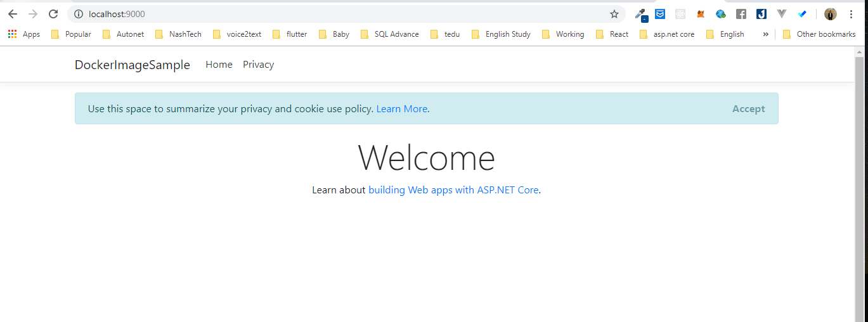
Task: Go to the Privacy nav item
Action: coord(258,65)
